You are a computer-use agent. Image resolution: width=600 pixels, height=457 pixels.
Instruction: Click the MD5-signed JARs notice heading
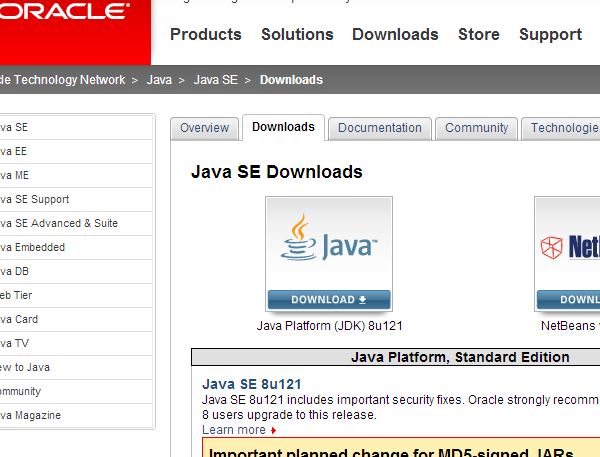[x=391, y=452]
